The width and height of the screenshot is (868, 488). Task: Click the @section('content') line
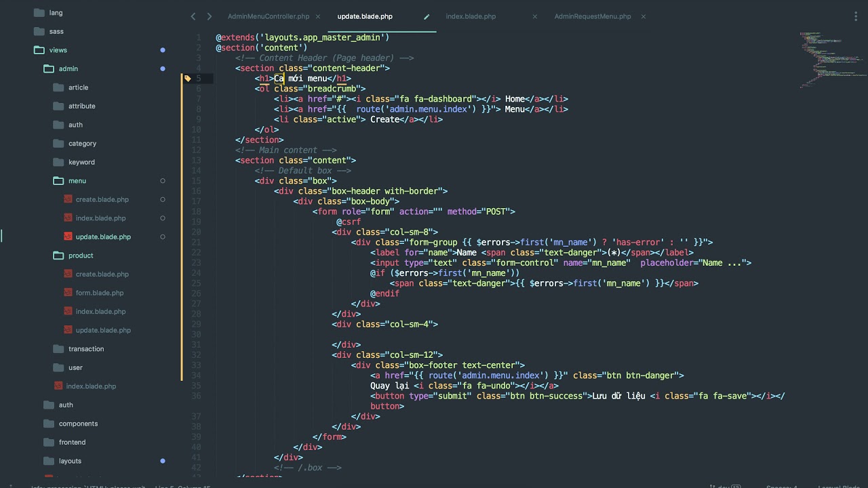click(x=261, y=47)
